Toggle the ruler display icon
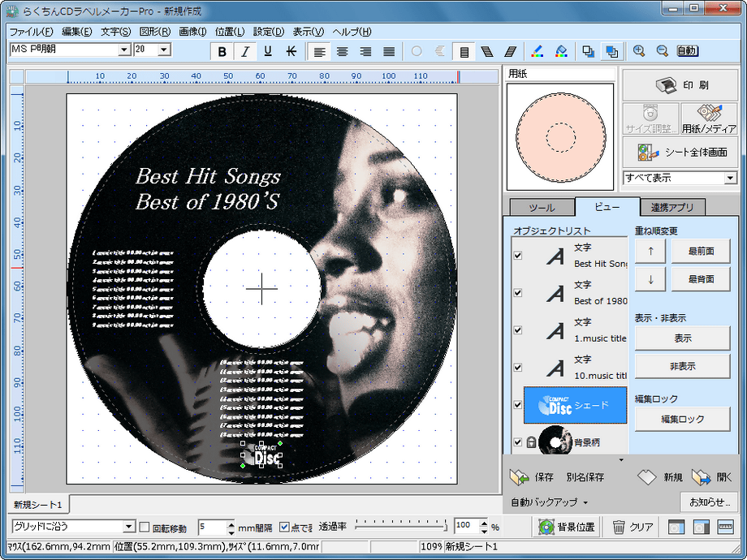The height and width of the screenshot is (560, 747). (726, 528)
